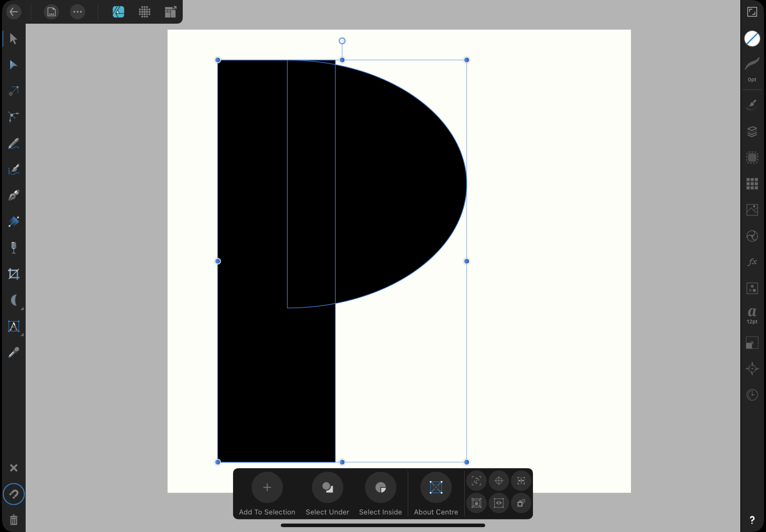Image resolution: width=766 pixels, height=532 pixels.
Task: Select the Crop tool
Action: click(x=13, y=274)
